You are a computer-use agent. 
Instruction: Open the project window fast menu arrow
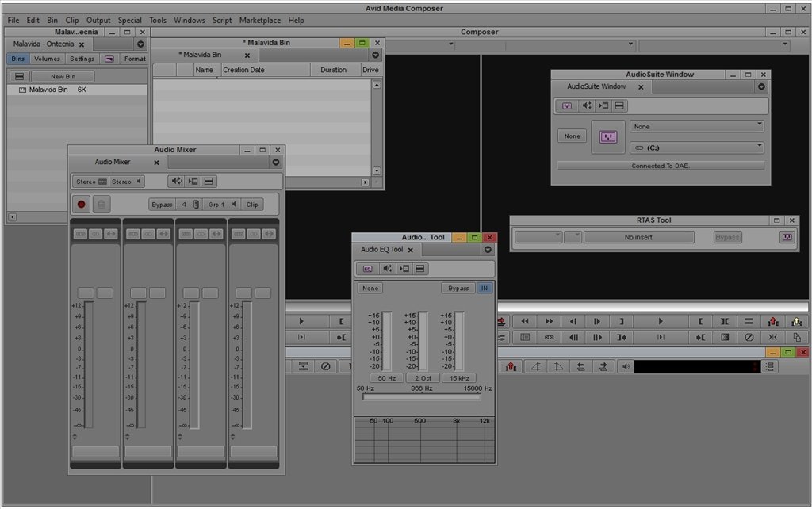tap(140, 44)
